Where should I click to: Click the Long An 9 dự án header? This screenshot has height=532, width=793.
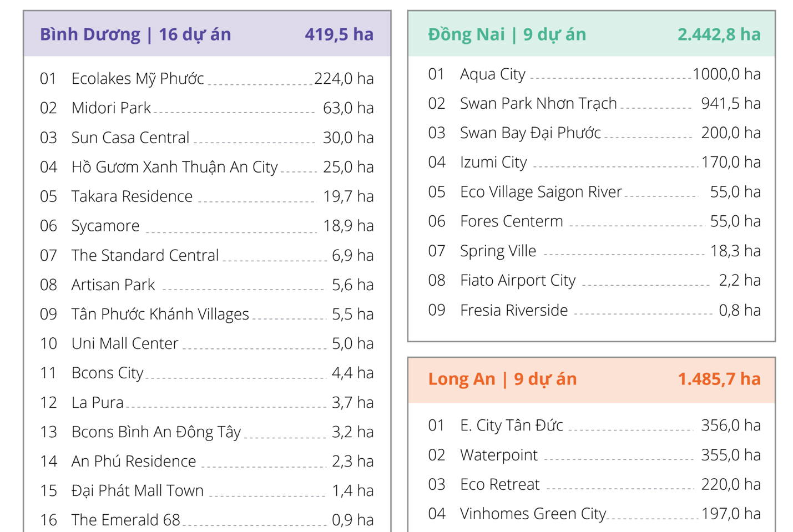(x=502, y=379)
